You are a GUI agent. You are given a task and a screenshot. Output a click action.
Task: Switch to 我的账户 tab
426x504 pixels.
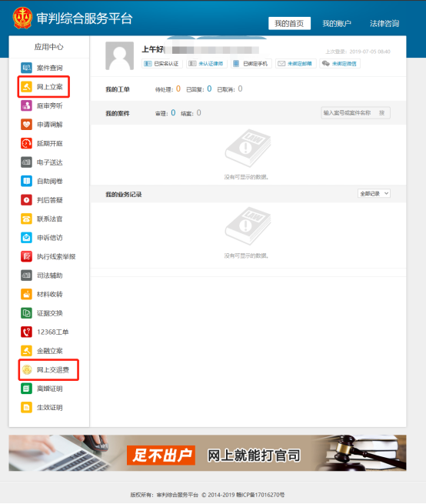(337, 23)
